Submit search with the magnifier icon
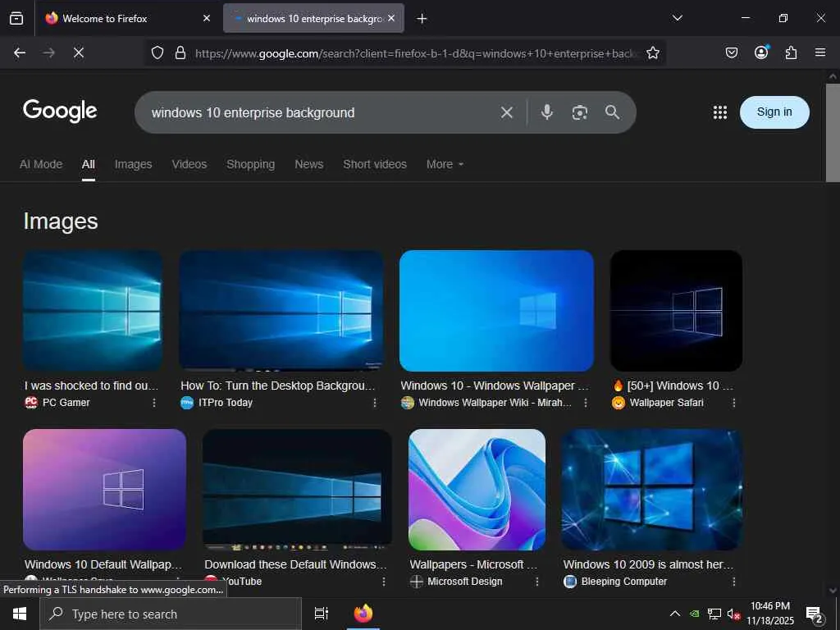 pyautogui.click(x=612, y=112)
